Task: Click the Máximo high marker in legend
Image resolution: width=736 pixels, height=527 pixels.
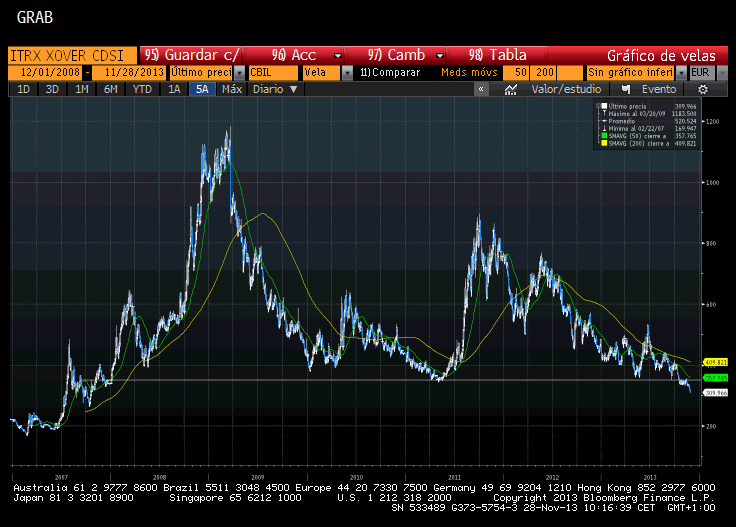Action: click(x=605, y=114)
